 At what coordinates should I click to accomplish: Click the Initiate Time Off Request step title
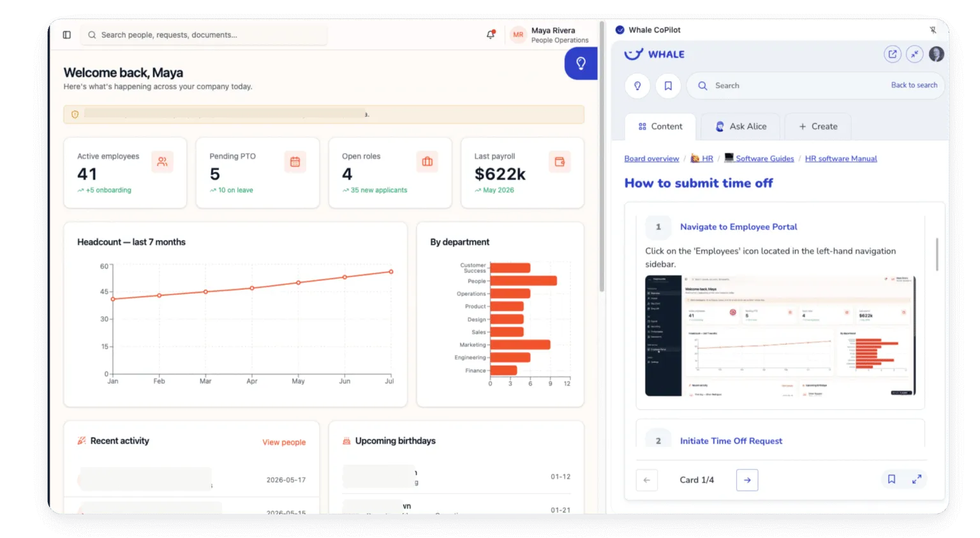point(731,441)
